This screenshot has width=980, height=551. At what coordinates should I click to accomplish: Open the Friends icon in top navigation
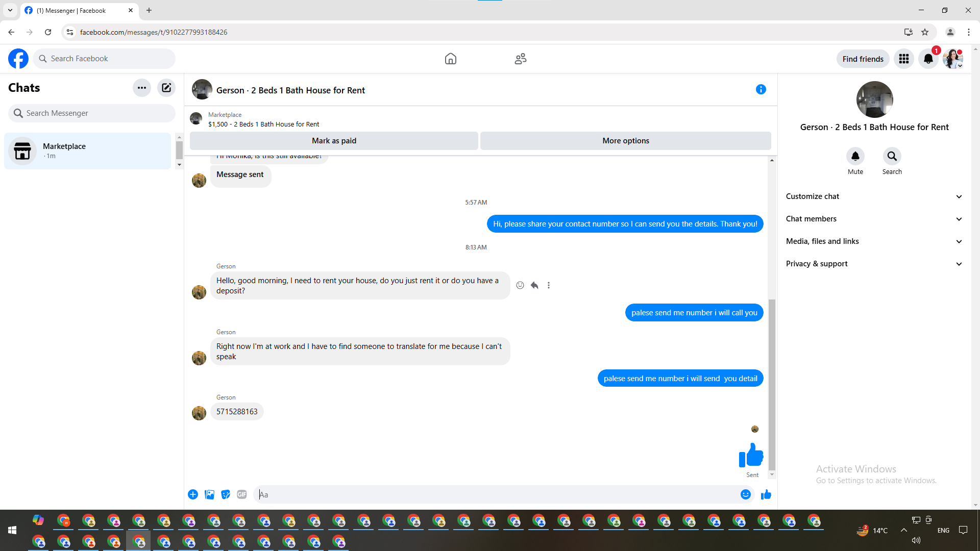pyautogui.click(x=521, y=59)
